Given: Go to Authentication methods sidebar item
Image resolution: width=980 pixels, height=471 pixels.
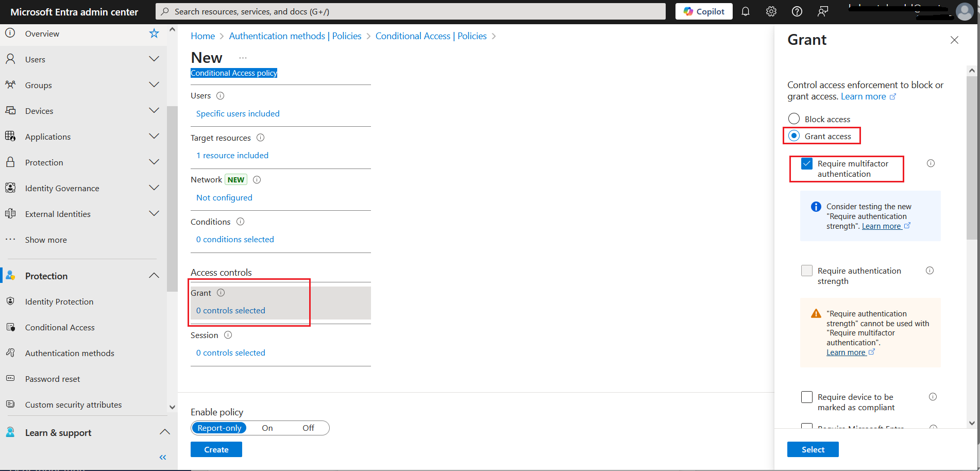Looking at the screenshot, I should pyautogui.click(x=70, y=353).
